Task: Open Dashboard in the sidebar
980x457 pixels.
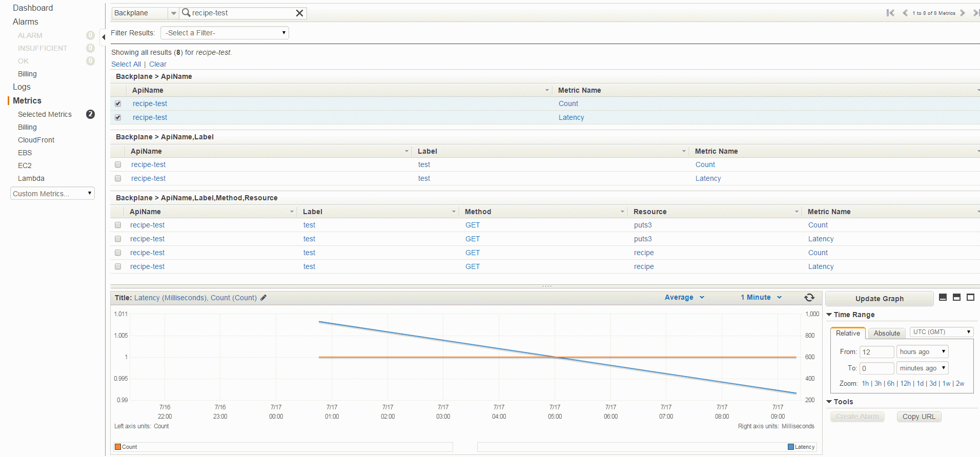Action: pyautogui.click(x=33, y=8)
